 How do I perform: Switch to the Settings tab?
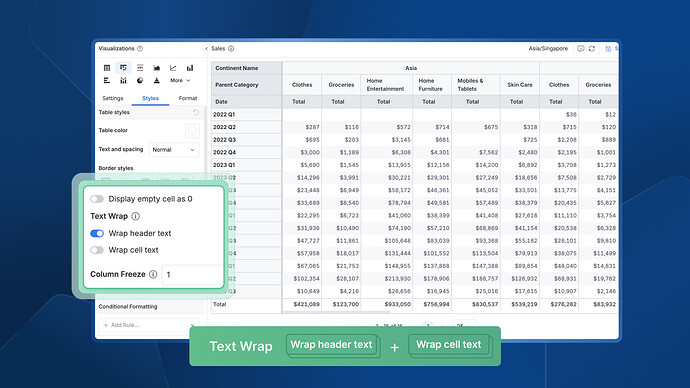point(113,98)
